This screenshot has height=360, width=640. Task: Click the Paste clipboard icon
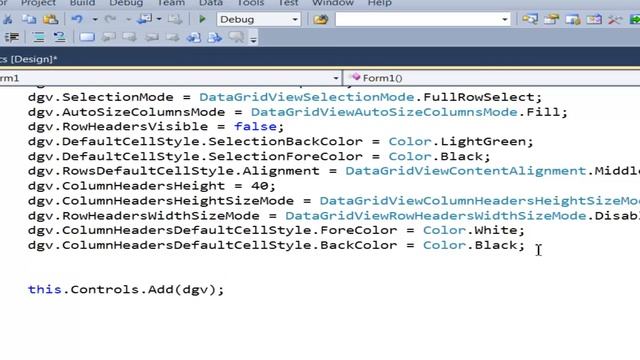click(x=51, y=19)
